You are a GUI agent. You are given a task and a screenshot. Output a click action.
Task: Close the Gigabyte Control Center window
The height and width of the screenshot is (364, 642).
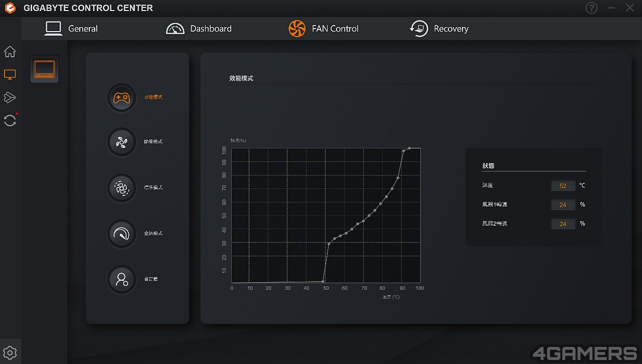[630, 8]
